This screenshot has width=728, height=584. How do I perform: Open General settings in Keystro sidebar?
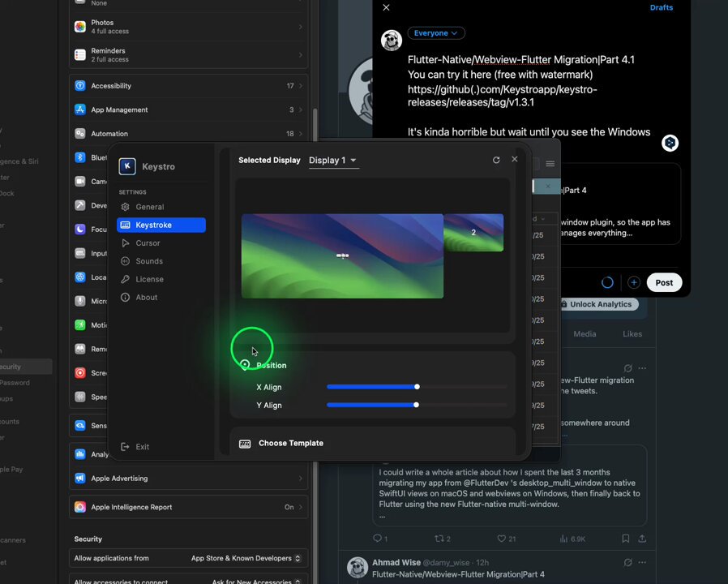[x=149, y=207]
